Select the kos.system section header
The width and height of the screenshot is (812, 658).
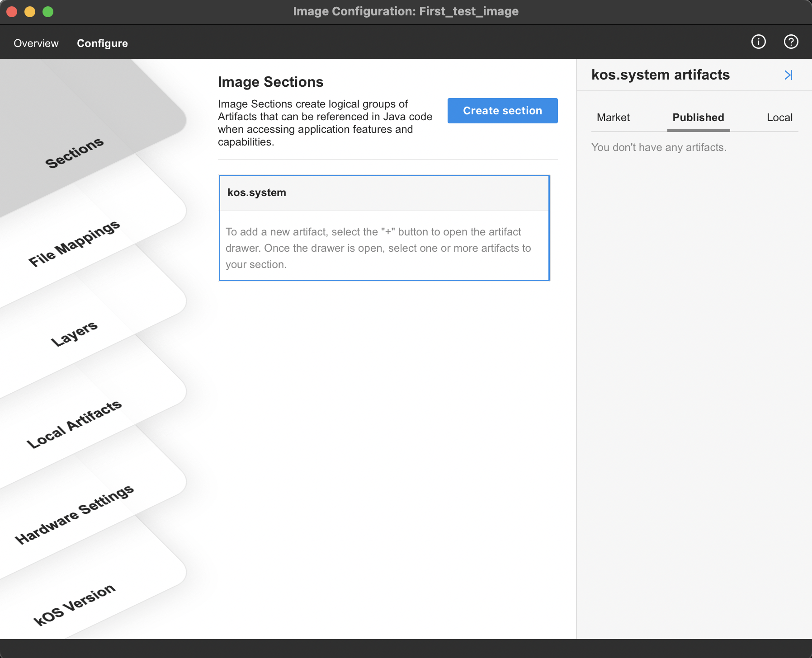tap(384, 193)
